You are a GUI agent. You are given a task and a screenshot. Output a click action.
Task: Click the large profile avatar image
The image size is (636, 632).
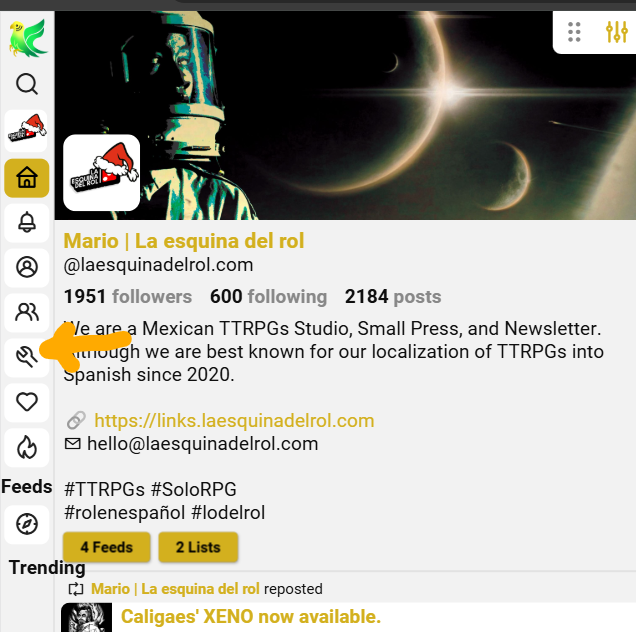(102, 173)
